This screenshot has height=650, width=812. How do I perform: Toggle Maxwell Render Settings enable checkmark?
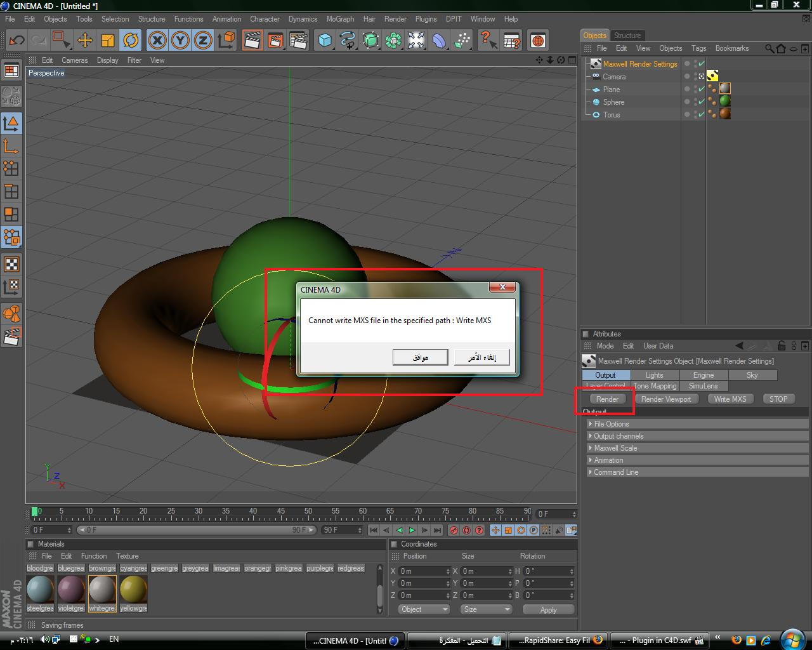702,63
